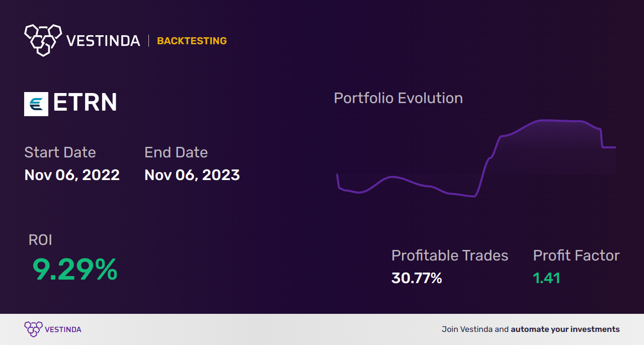Screen dimensions: 644x345
Task: Click "automate your investments" footer text
Action: (x=565, y=329)
